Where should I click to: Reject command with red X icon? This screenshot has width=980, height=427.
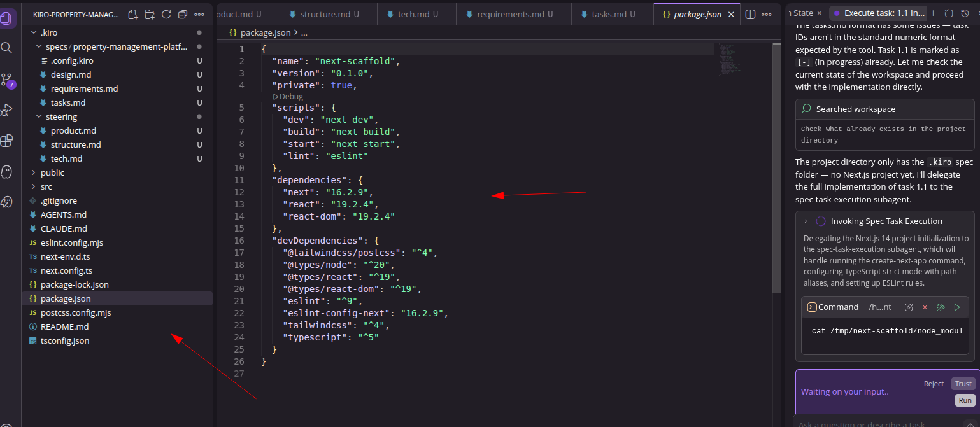pyautogui.click(x=925, y=307)
